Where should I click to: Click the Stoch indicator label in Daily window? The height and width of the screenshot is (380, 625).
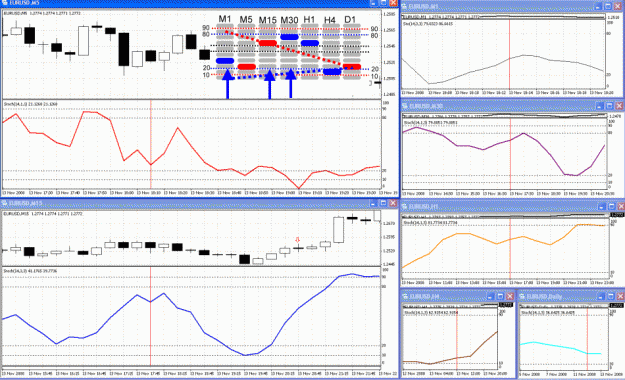(548, 313)
